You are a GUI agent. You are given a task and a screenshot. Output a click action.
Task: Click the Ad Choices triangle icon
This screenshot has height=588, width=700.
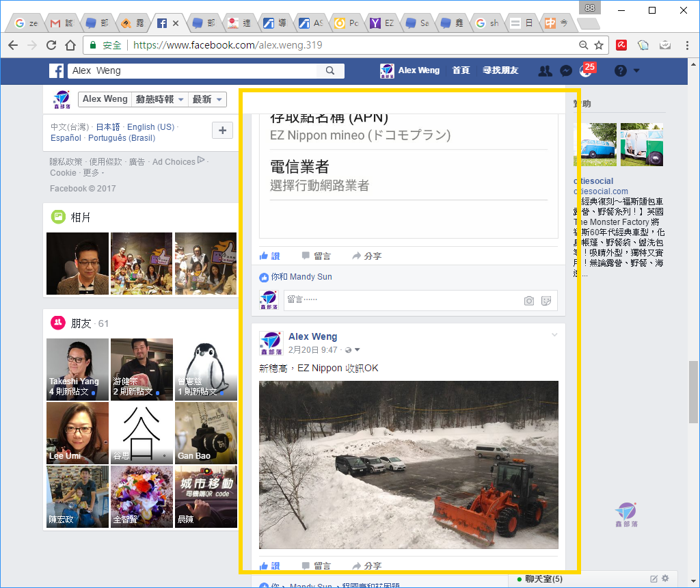point(201,160)
